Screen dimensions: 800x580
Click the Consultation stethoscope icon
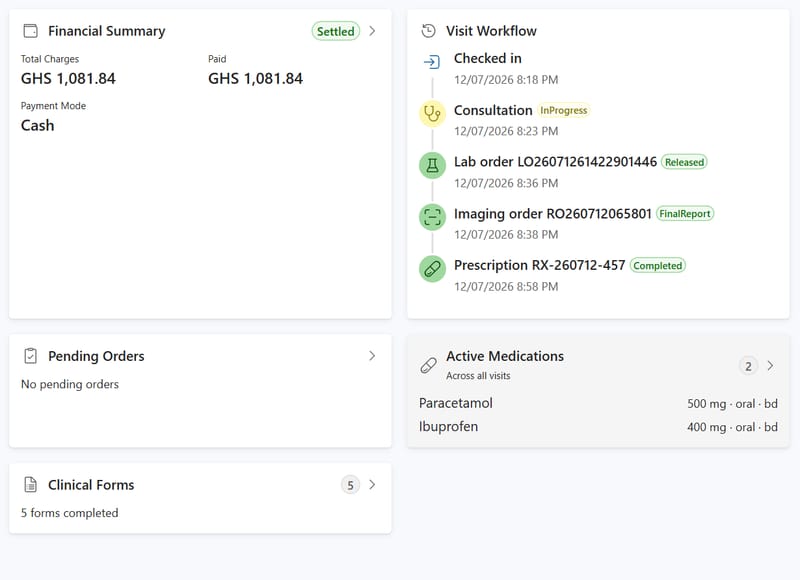[432, 113]
